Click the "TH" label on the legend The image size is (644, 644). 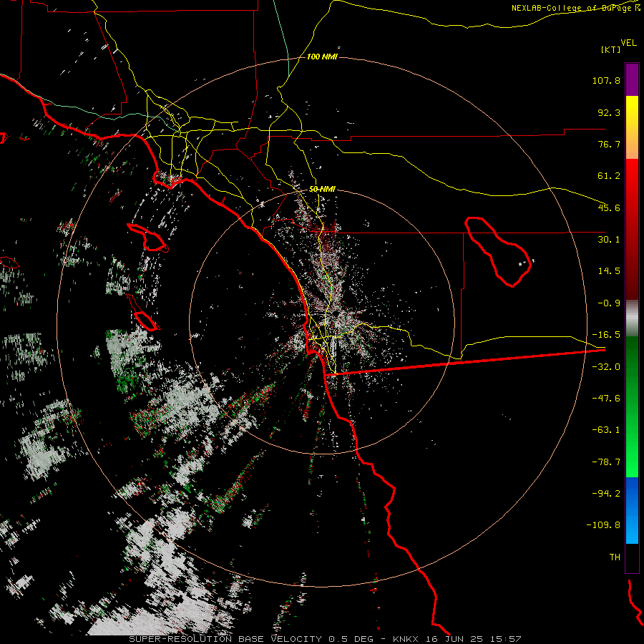pos(615,557)
